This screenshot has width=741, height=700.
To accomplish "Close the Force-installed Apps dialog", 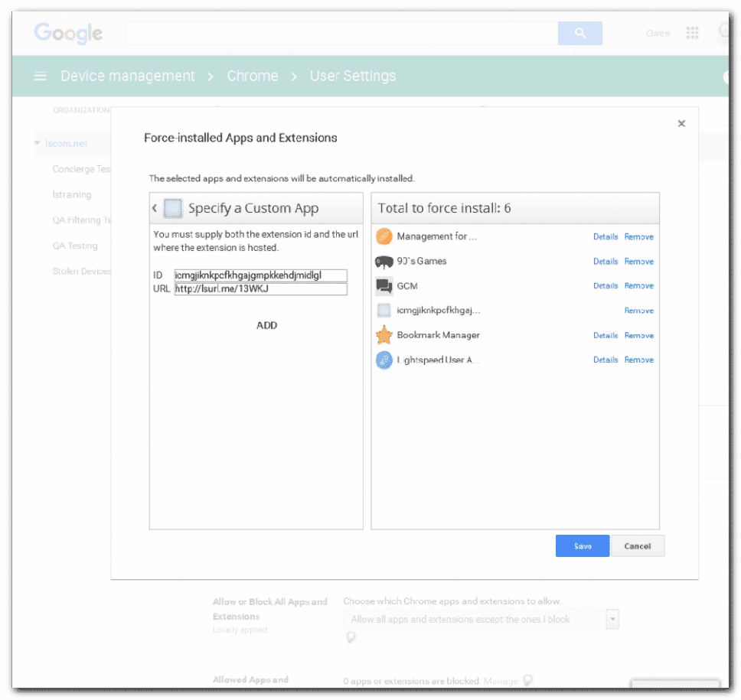I will coord(681,124).
